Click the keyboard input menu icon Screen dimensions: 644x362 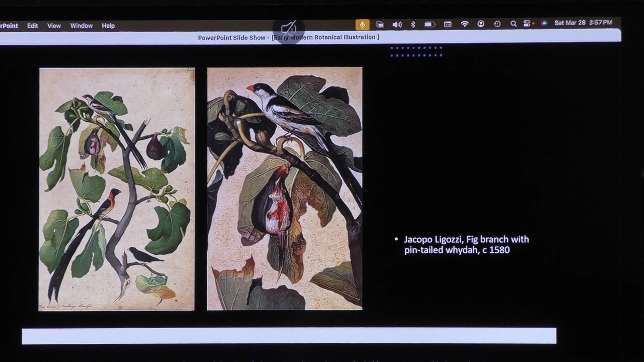click(448, 24)
